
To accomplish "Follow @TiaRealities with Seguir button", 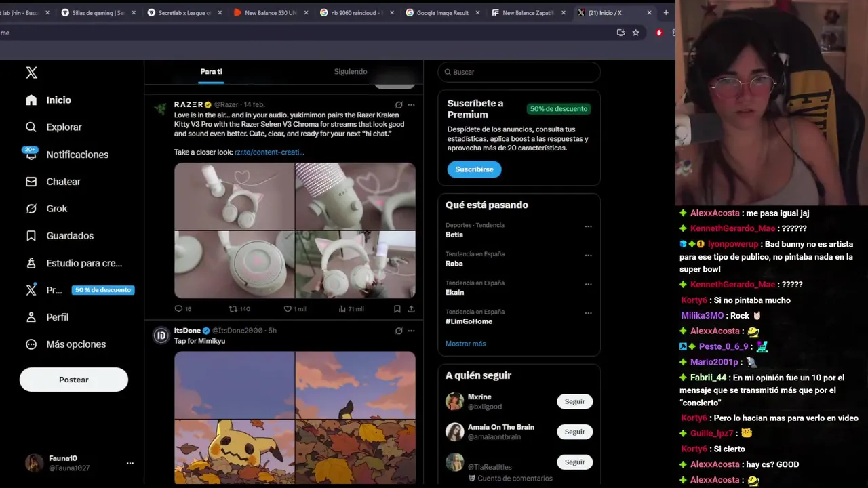I will click(574, 462).
